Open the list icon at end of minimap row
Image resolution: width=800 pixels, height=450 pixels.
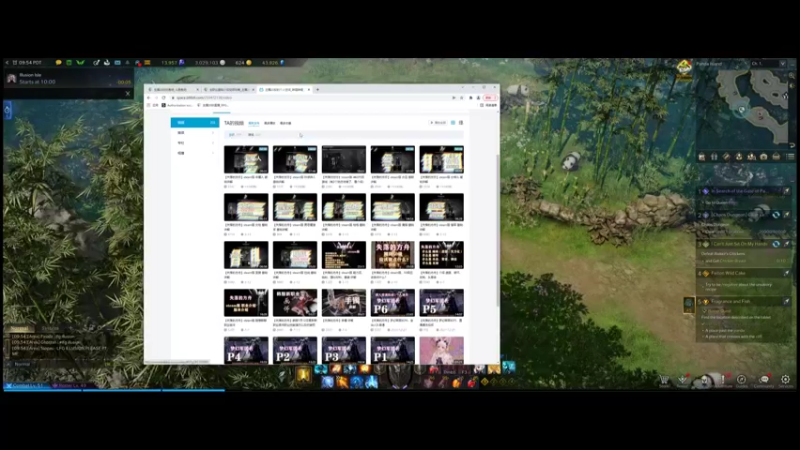(x=790, y=157)
